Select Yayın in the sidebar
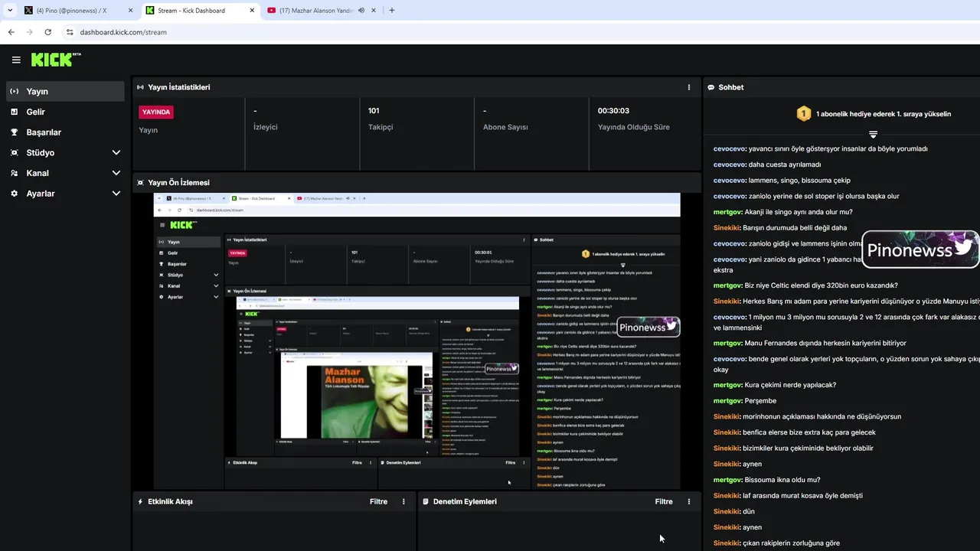This screenshot has width=980, height=551. click(65, 91)
